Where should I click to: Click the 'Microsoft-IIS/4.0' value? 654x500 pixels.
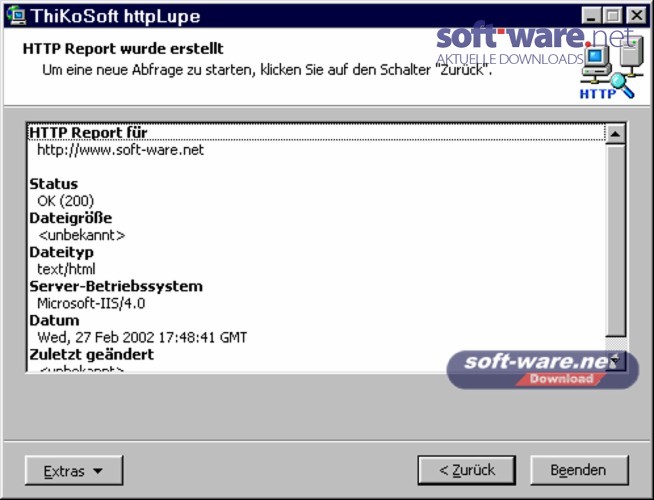(91, 304)
